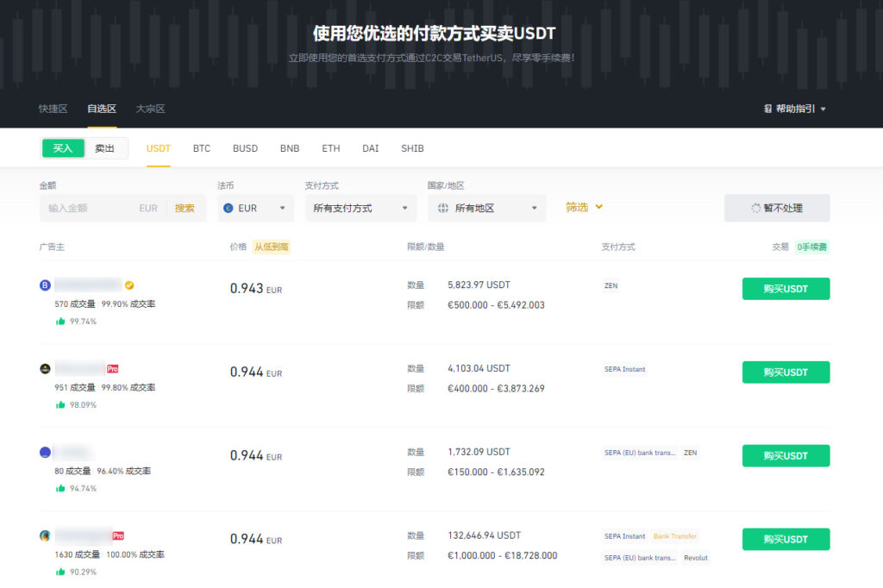Select the ETH coin tab
883x588 pixels.
click(x=331, y=148)
